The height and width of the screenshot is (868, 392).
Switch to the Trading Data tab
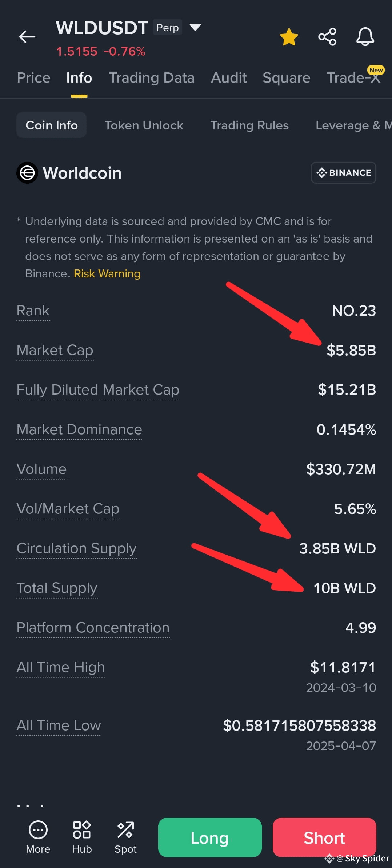(152, 78)
